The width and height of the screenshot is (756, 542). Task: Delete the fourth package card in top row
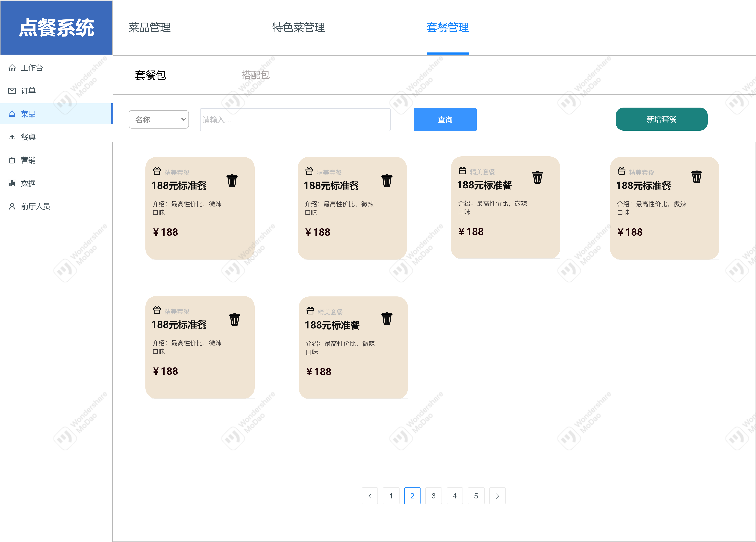[x=696, y=177]
